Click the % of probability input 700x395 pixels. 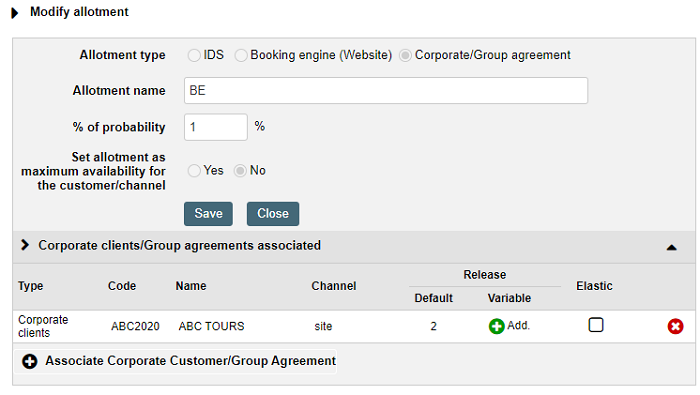click(216, 127)
